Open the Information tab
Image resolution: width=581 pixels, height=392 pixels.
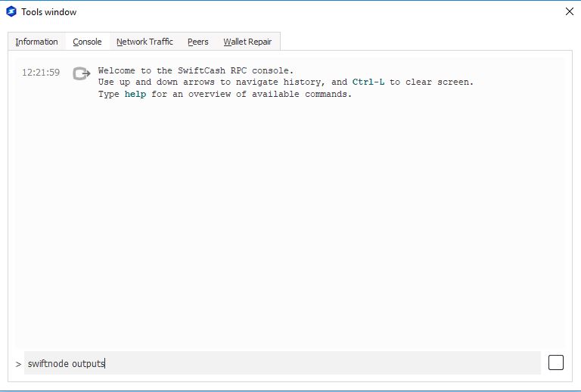[x=36, y=42]
